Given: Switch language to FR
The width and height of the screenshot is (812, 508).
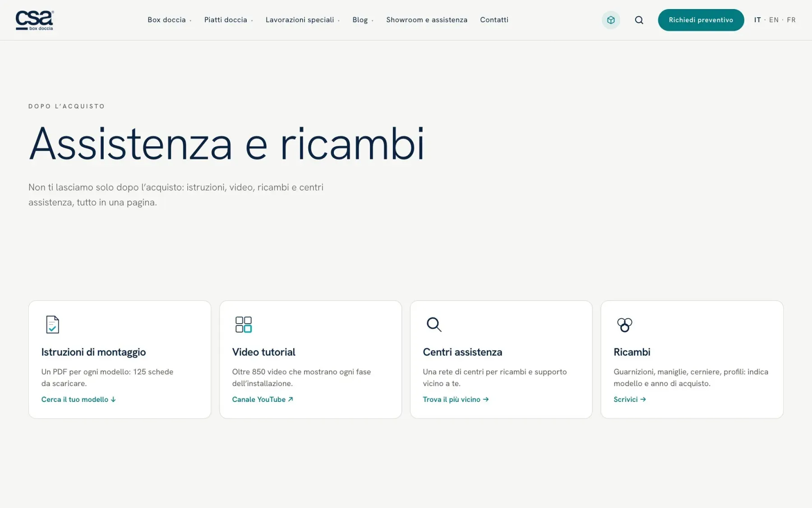Looking at the screenshot, I should pos(791,20).
